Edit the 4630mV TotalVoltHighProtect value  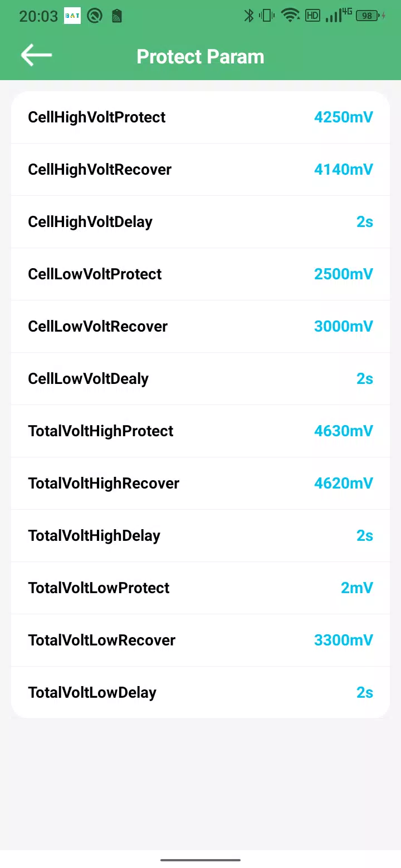coord(344,431)
